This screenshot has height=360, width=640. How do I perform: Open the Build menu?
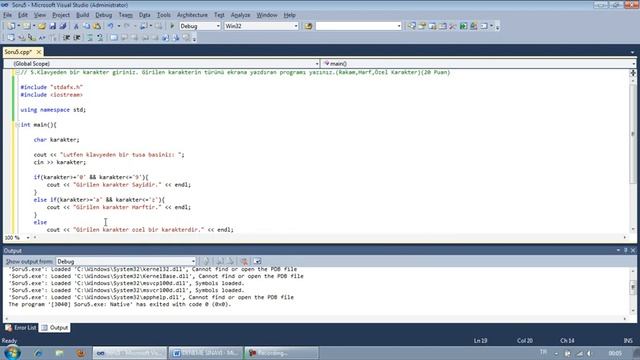(82, 15)
